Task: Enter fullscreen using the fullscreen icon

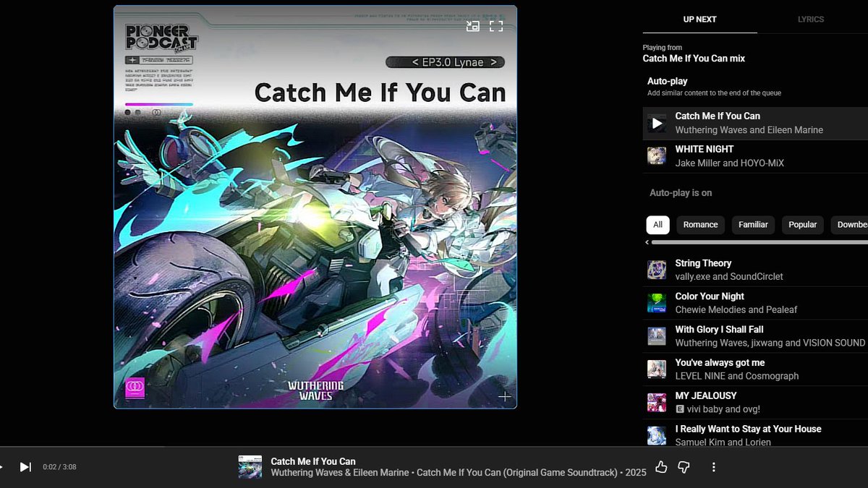Action: 496,26
